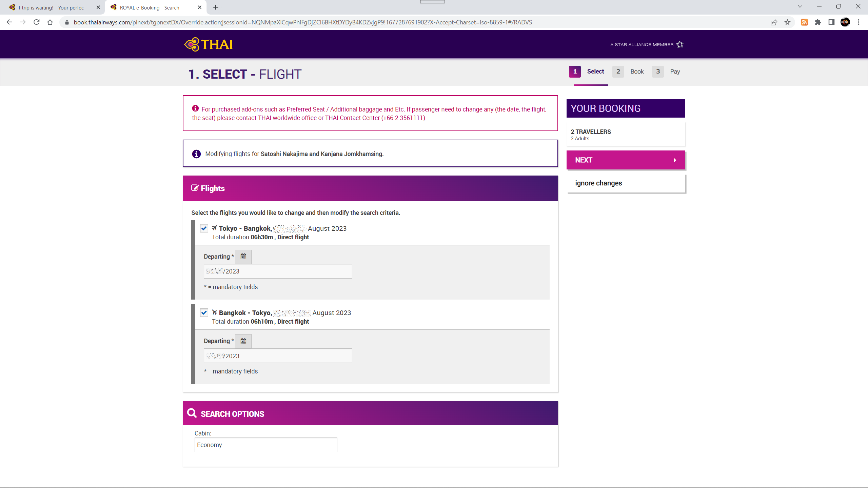Click the purple info icon beside Modifying flights
The height and width of the screenshot is (488, 868).
(196, 154)
